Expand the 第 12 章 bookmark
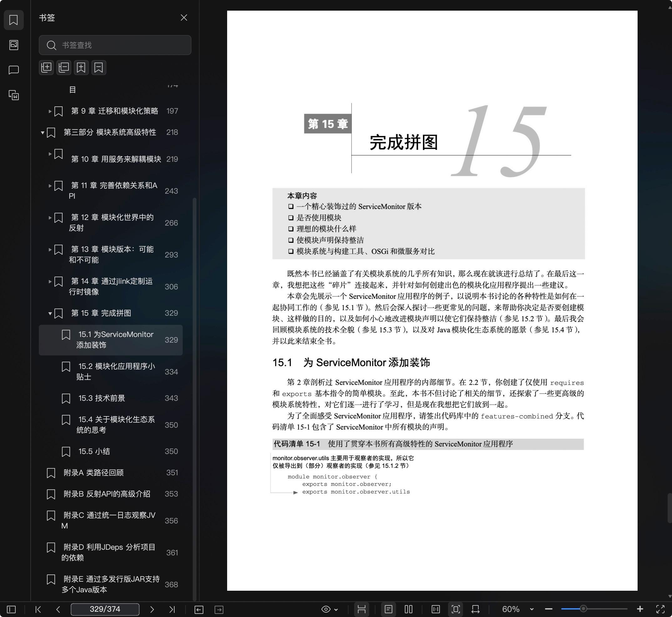Screen dimensions: 672x617 coord(50,218)
